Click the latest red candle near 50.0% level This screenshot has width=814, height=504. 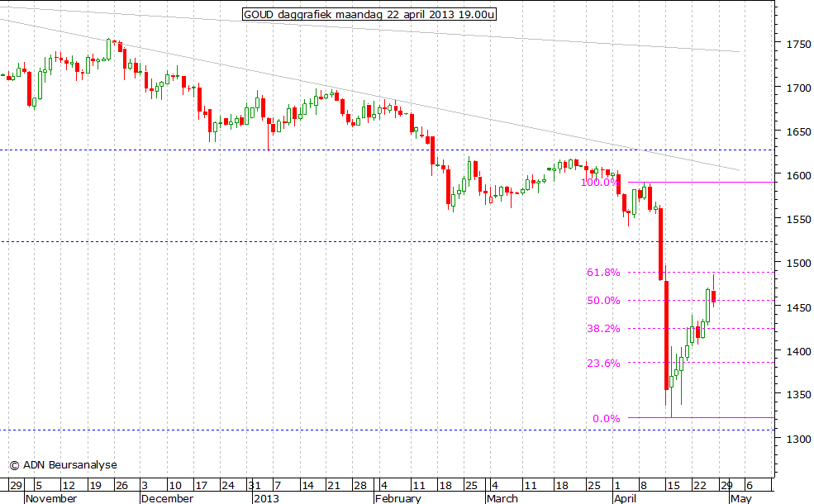click(714, 297)
